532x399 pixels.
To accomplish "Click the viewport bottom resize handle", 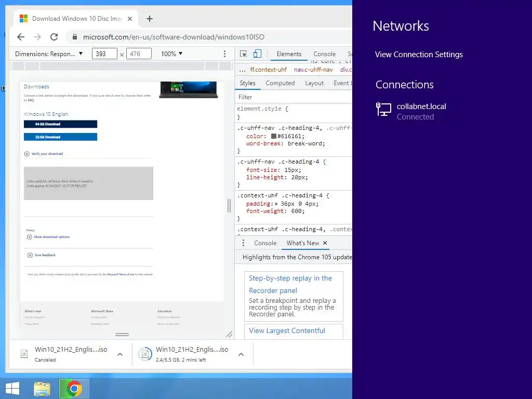I will [x=122, y=335].
